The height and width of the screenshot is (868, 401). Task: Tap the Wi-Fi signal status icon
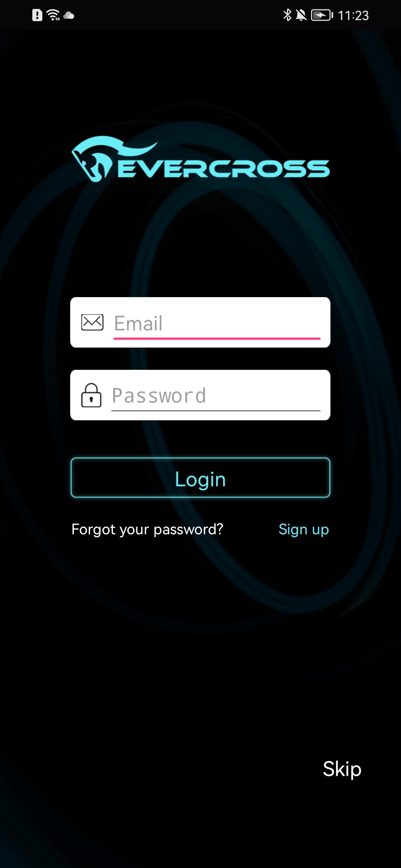pyautogui.click(x=53, y=15)
